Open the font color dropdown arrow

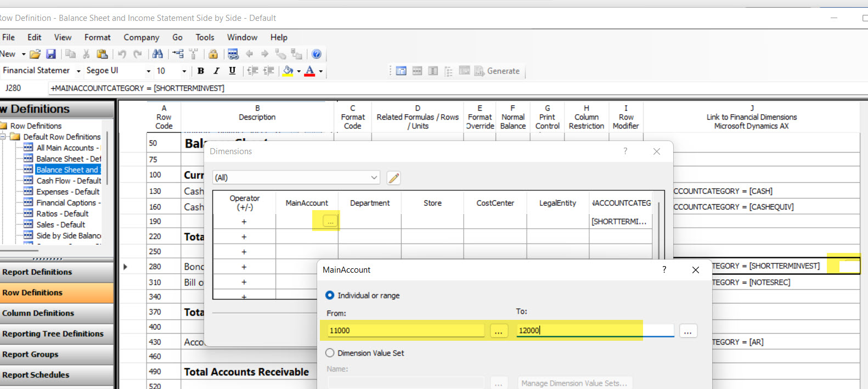pos(320,71)
